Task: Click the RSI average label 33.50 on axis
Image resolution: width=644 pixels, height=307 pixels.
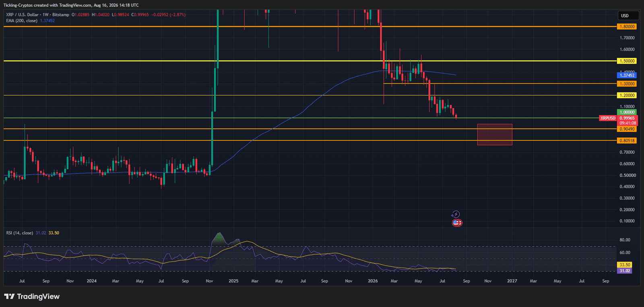Action: click(x=625, y=265)
